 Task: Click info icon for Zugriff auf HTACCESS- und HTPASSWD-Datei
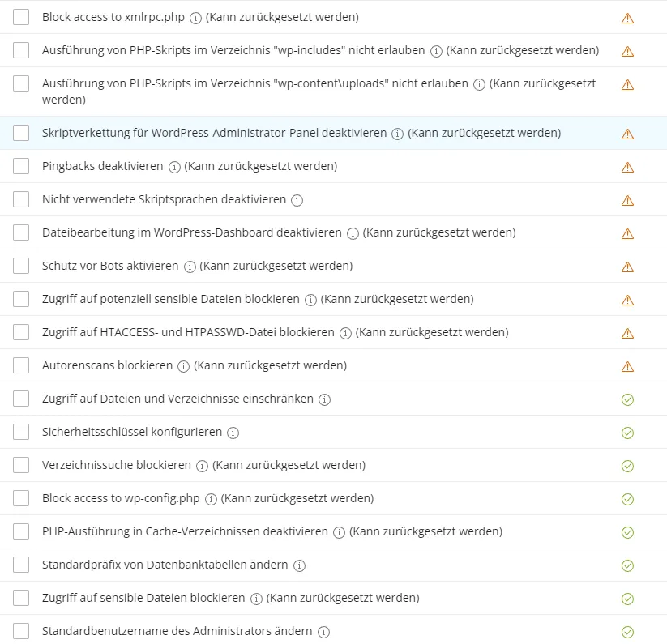(345, 333)
